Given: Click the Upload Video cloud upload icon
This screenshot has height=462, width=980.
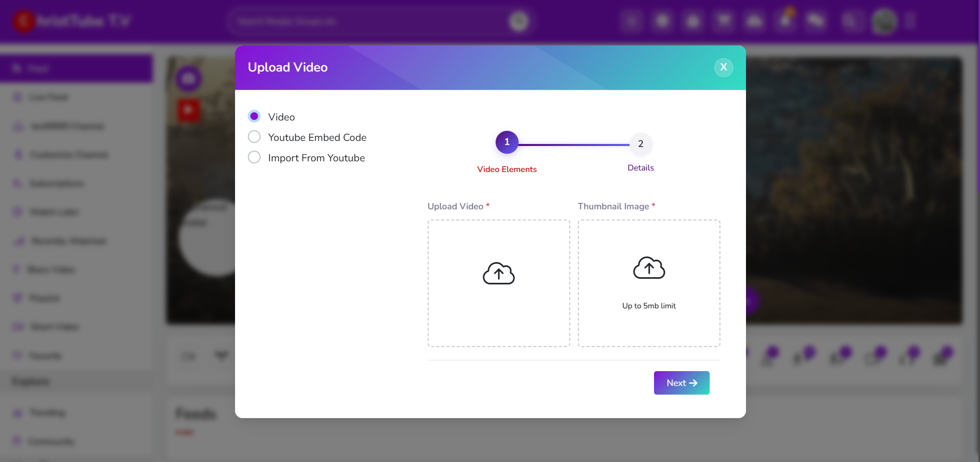Looking at the screenshot, I should tap(499, 274).
